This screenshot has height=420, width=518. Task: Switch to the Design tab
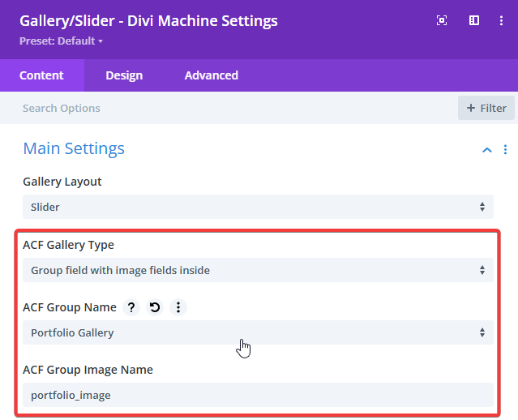(124, 75)
